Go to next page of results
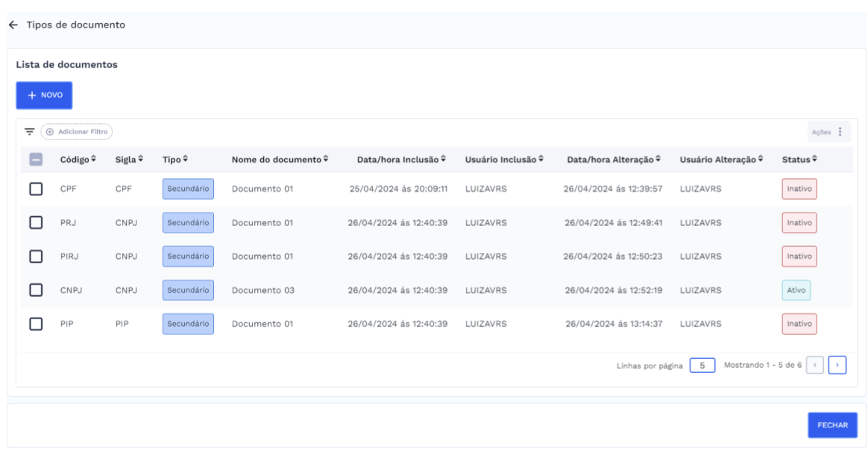This screenshot has width=868, height=455. 837,365
